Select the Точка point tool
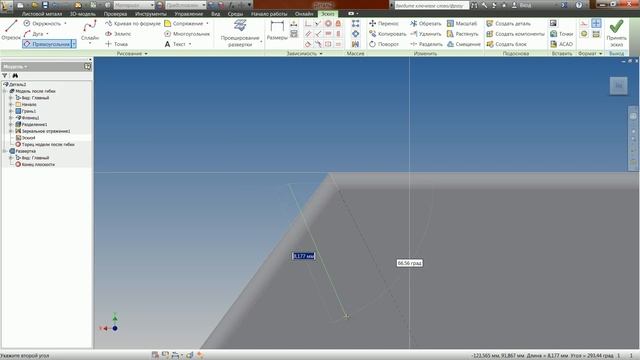This screenshot has width=640, height=360. tap(117, 44)
